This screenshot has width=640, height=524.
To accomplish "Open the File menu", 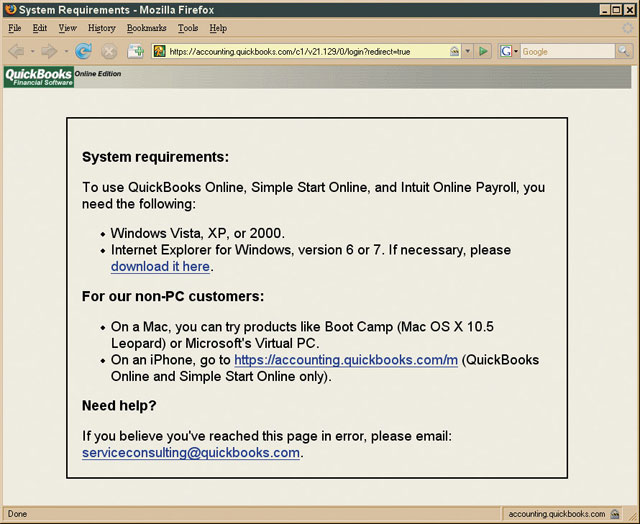I will tap(15, 28).
